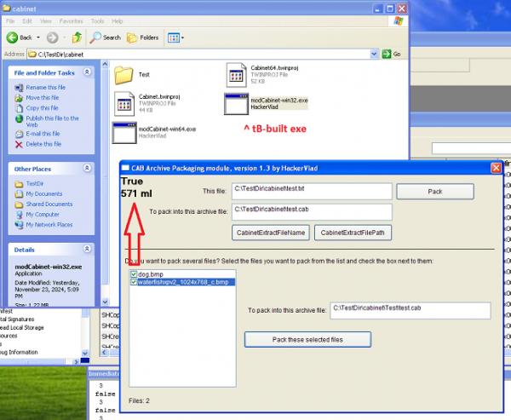Select the Cabinet64.twinproj file icon

(x=236, y=75)
